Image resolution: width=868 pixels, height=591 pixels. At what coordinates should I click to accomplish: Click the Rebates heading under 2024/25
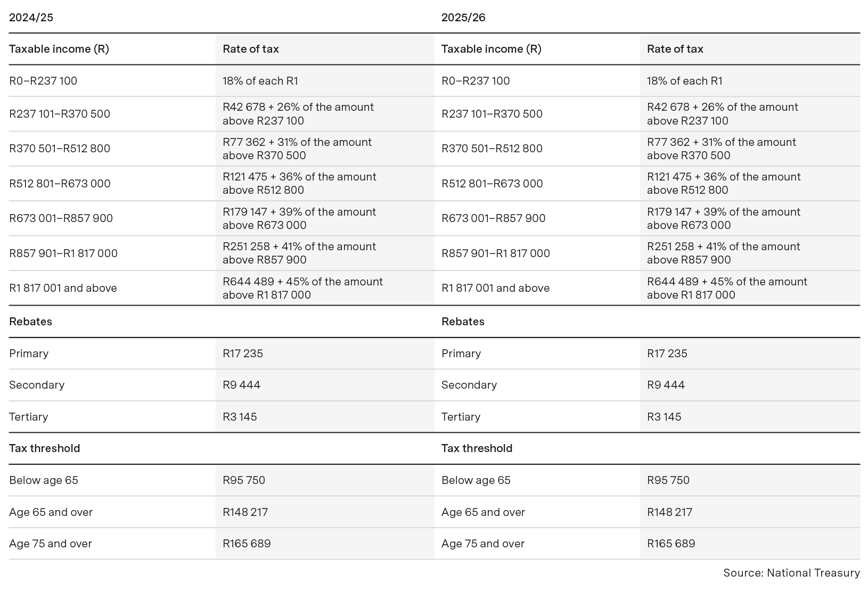coord(30,322)
